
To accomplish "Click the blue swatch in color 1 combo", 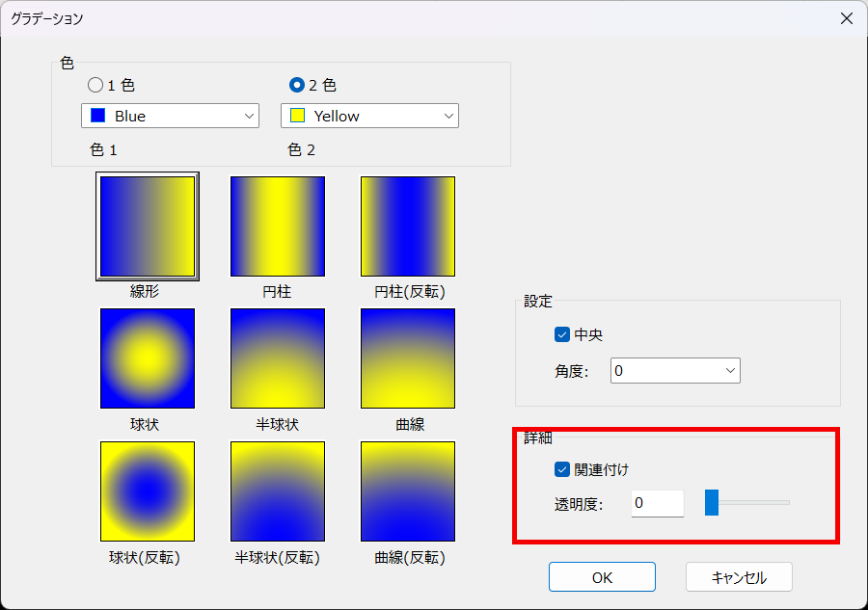I will pos(98,115).
